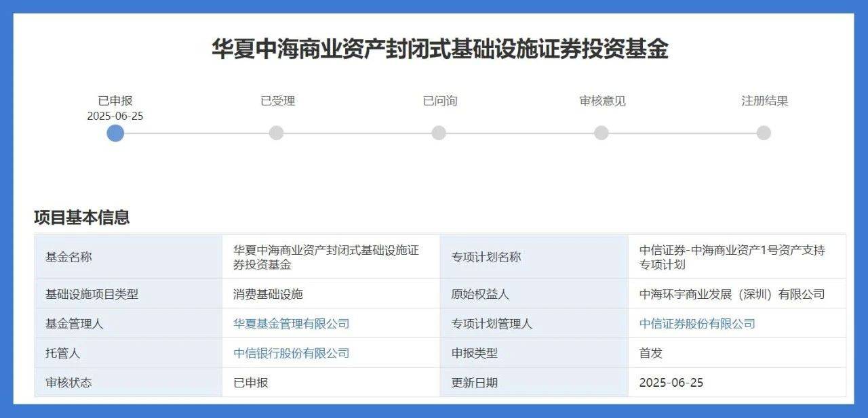Viewport: 868px width, 418px height.
Task: Click the 基础设施项目类型 label cell
Action: (128, 294)
